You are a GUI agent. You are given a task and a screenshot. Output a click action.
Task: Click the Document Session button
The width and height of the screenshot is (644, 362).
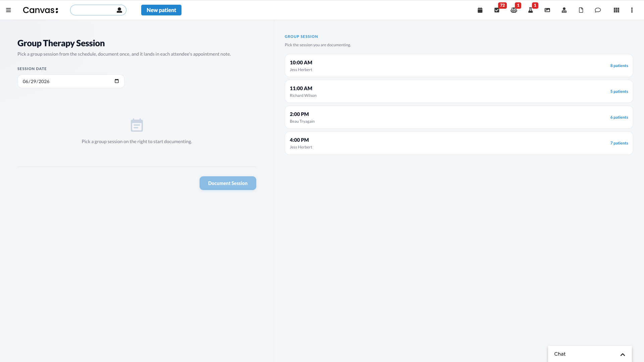[x=228, y=183]
